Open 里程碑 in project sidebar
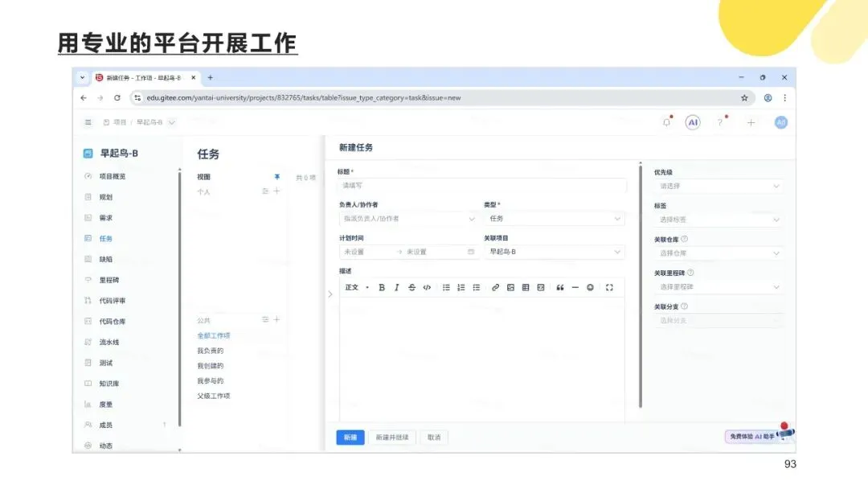The width and height of the screenshot is (868, 489). (x=109, y=280)
